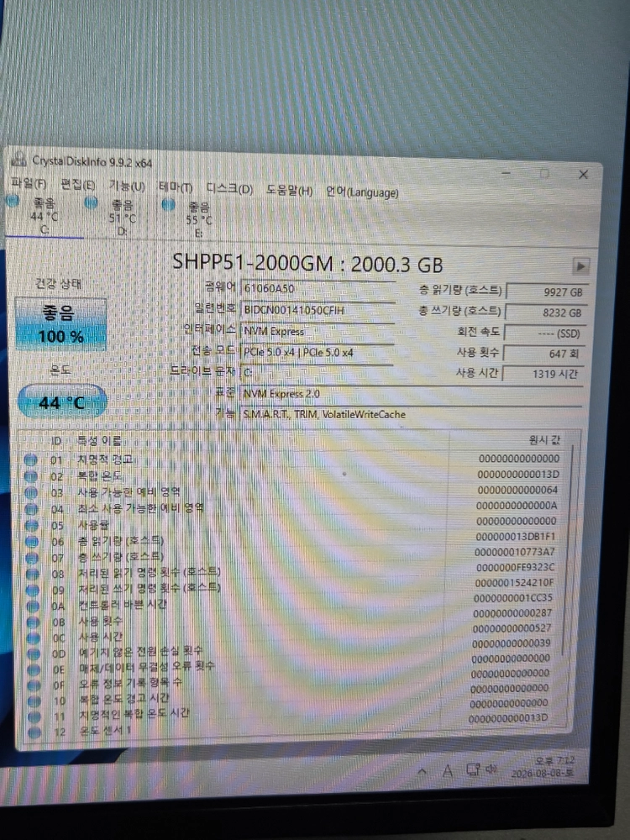This screenshot has height=840, width=630.
Task: Close the CrystalDiskInfo window
Action: [x=584, y=175]
